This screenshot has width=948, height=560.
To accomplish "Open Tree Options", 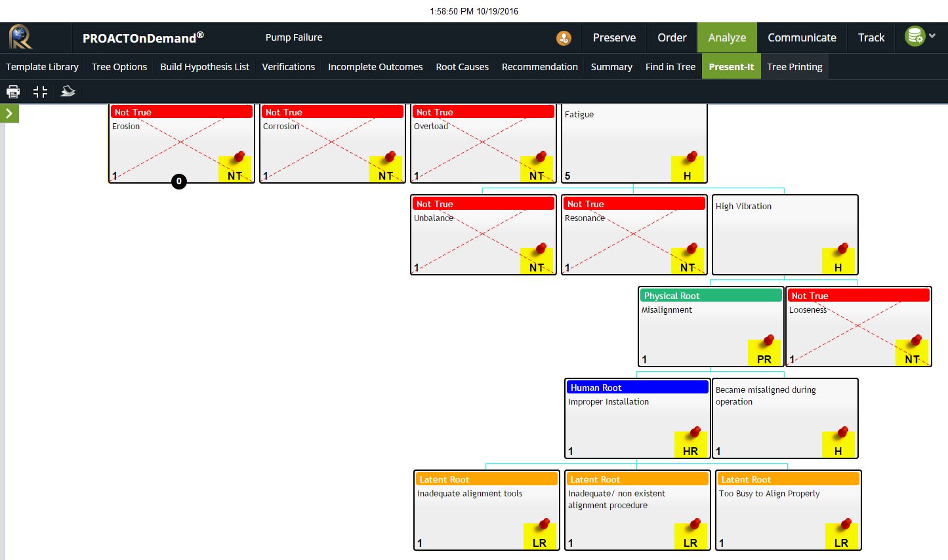I will point(119,67).
